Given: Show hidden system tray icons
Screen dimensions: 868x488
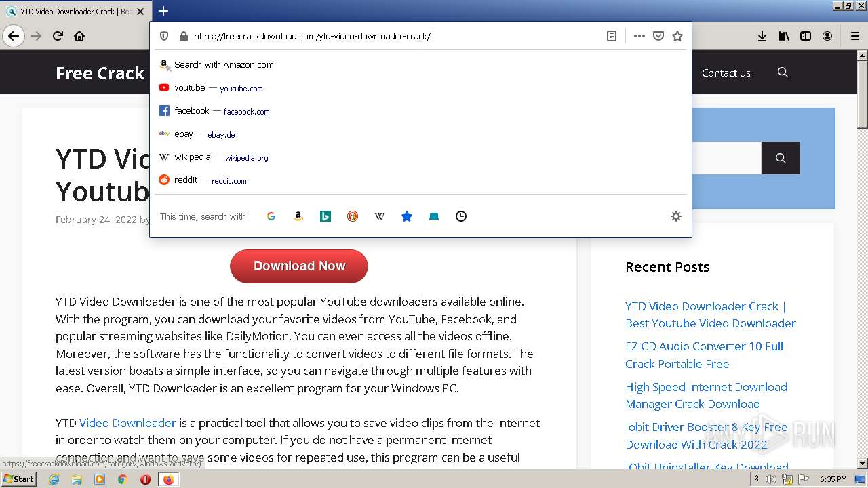Looking at the screenshot, I should [x=757, y=479].
